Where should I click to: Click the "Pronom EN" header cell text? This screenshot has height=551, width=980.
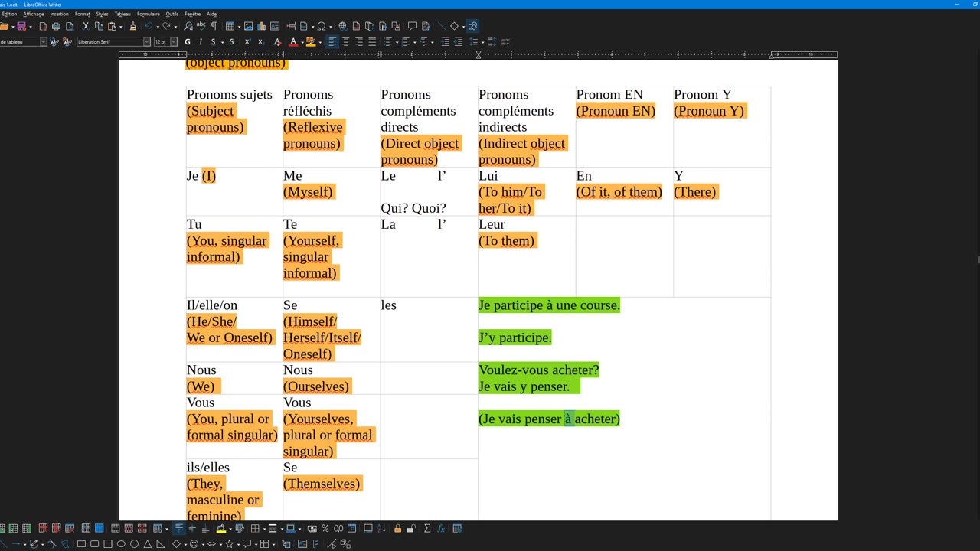click(x=609, y=94)
